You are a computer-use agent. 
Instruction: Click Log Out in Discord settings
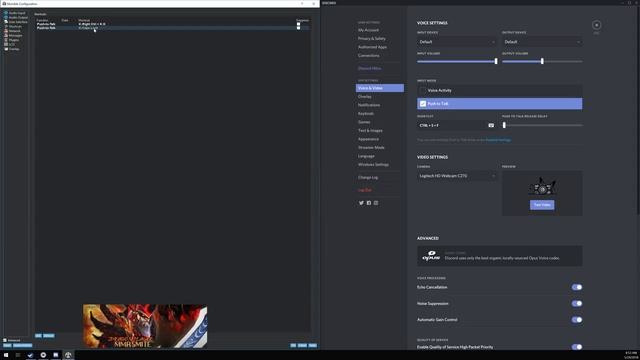click(x=364, y=190)
